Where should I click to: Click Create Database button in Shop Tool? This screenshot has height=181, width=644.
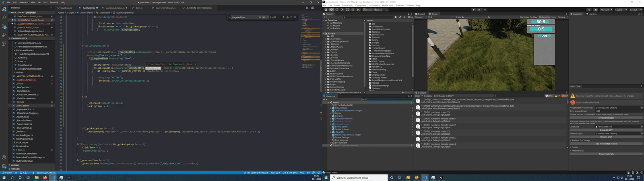[606, 118]
